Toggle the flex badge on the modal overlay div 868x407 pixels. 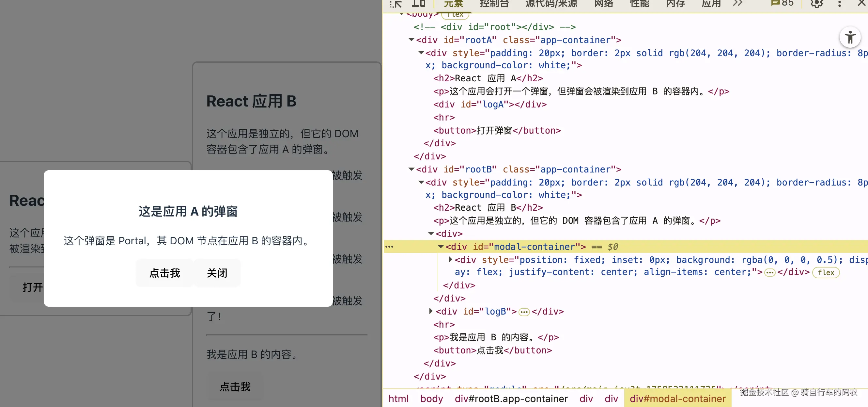(826, 272)
